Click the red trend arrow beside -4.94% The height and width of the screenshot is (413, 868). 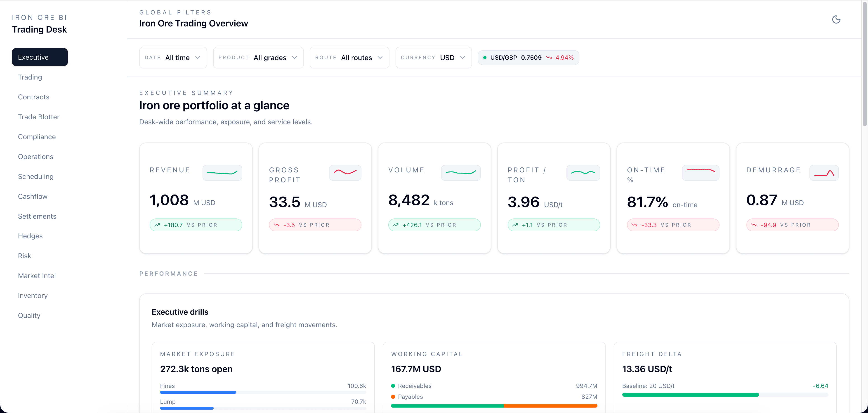pos(549,58)
